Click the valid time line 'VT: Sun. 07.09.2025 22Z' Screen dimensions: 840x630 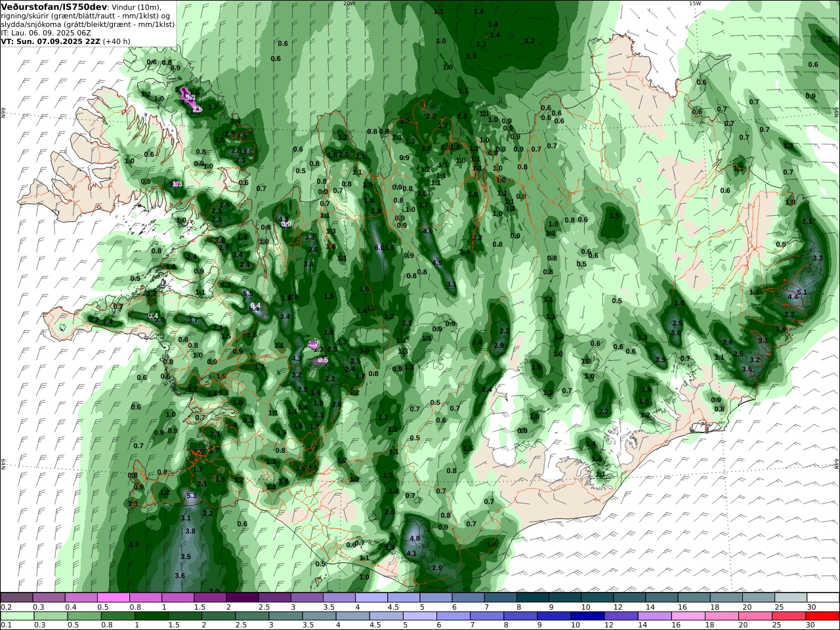coord(50,41)
